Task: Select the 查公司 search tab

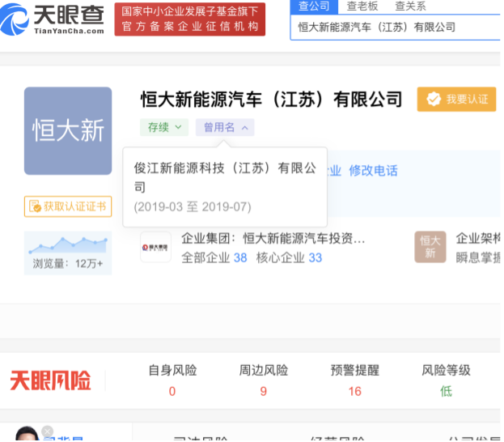Action: (314, 6)
